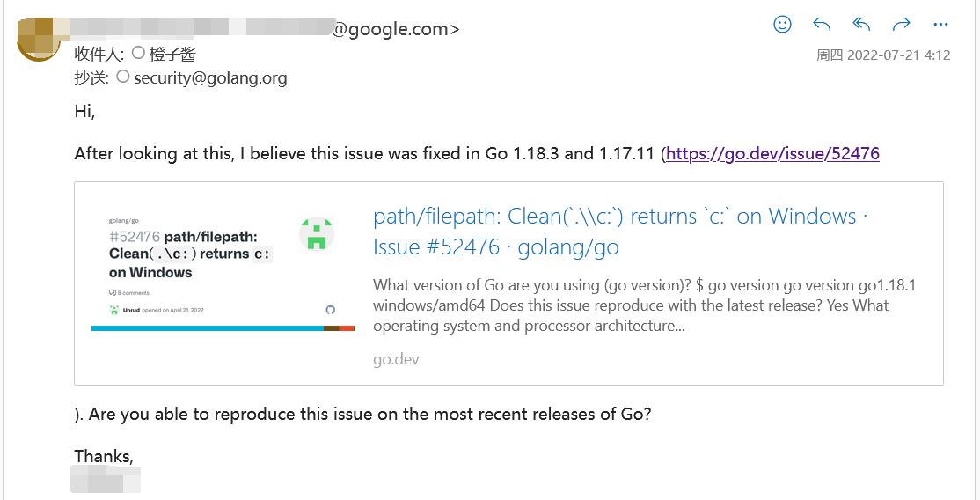Forward this email using the arrow icon
This screenshot has width=980, height=500.
pos(901,25)
